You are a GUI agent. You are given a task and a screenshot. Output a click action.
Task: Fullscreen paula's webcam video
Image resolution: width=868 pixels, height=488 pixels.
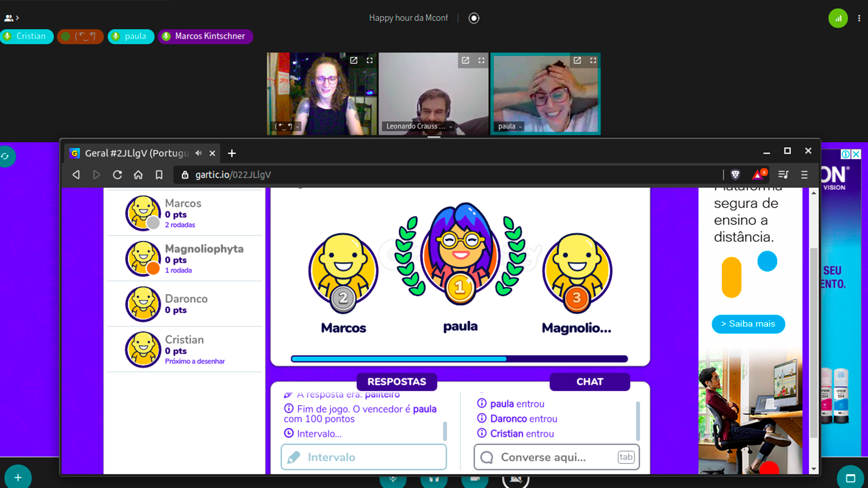tap(593, 60)
